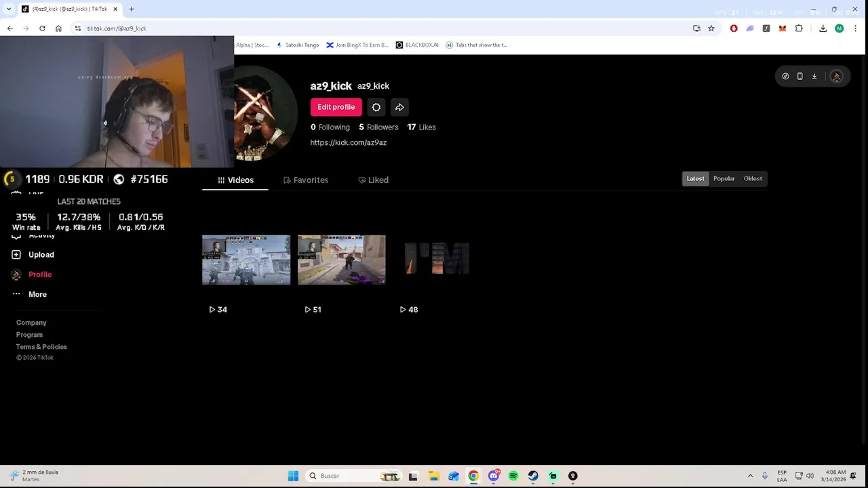Open the Chrome three-dot menu

(856, 28)
